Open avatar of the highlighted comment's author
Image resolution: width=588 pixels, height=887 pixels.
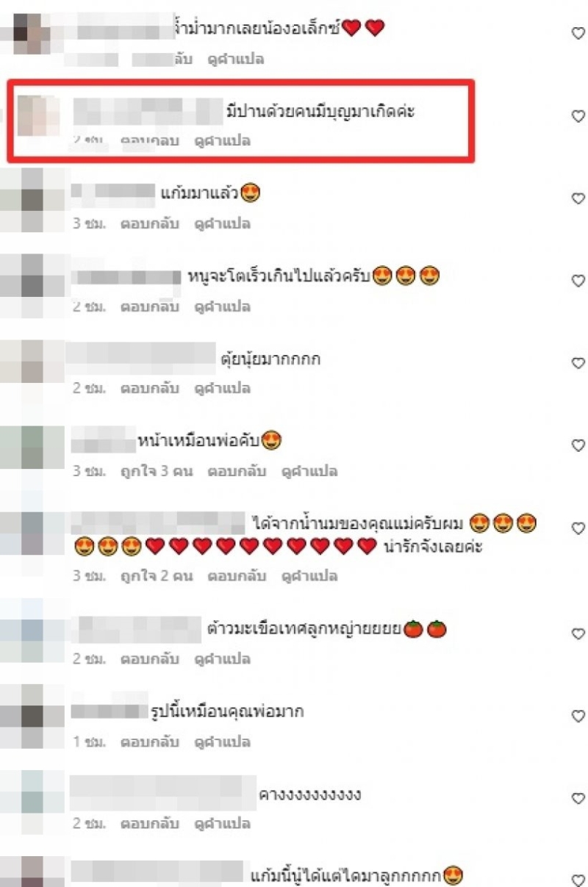click(x=37, y=116)
